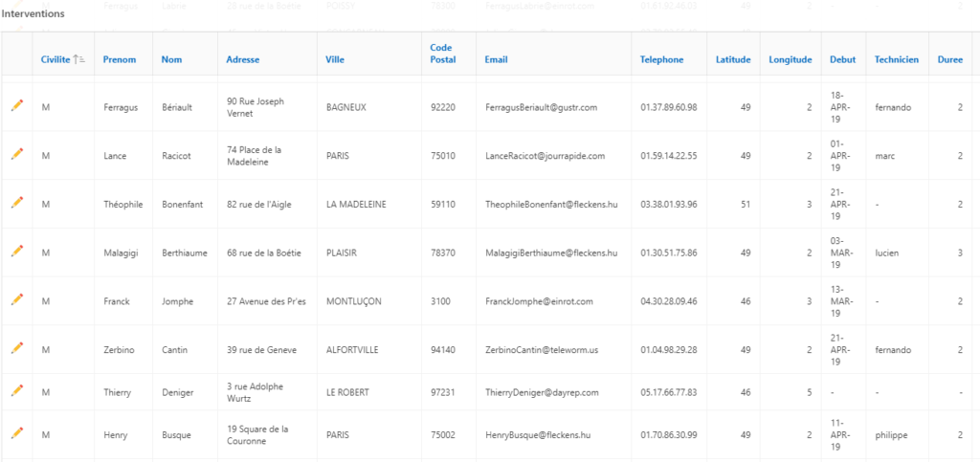980x462 pixels.
Task: Select address 19 Square de la Couronne
Action: (x=257, y=435)
